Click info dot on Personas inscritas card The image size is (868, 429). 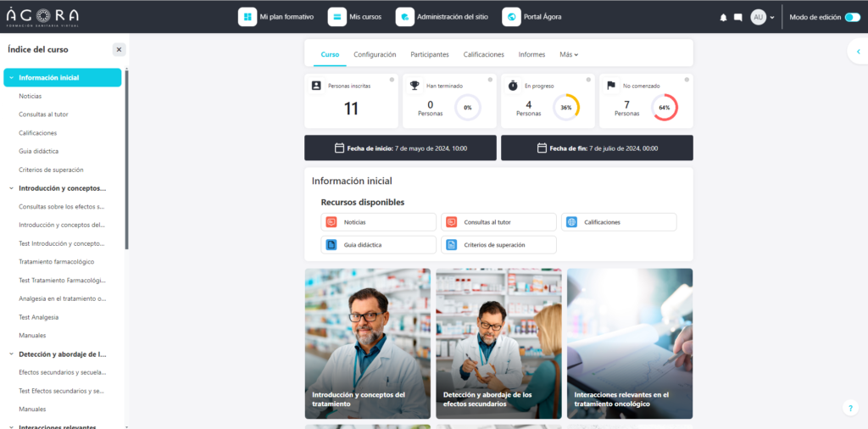coord(392,80)
